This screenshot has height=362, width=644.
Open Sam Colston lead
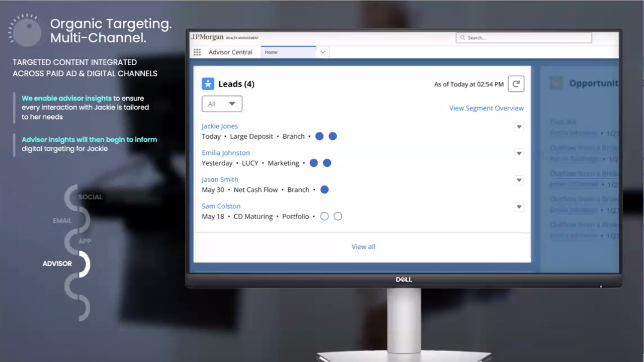click(x=221, y=206)
